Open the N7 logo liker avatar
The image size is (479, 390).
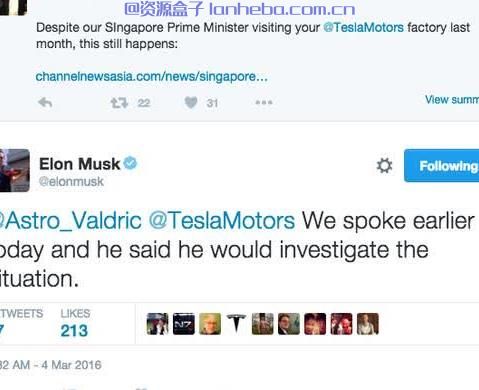[184, 324]
